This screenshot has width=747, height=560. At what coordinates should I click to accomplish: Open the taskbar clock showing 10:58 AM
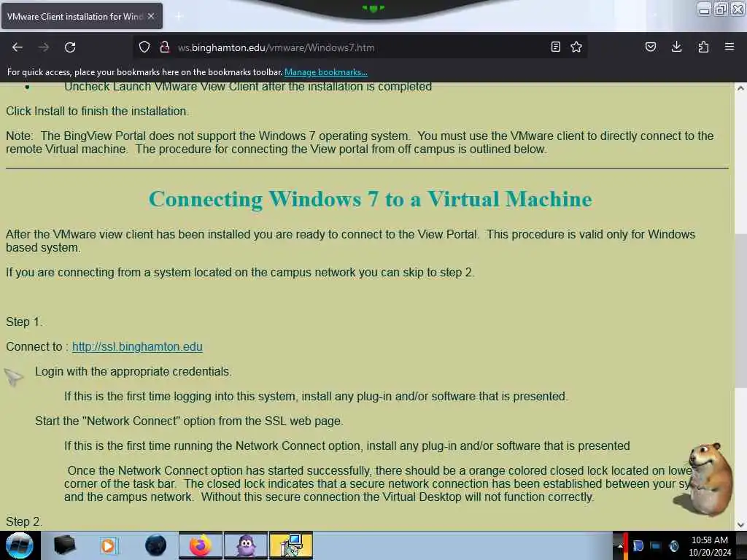point(710,545)
